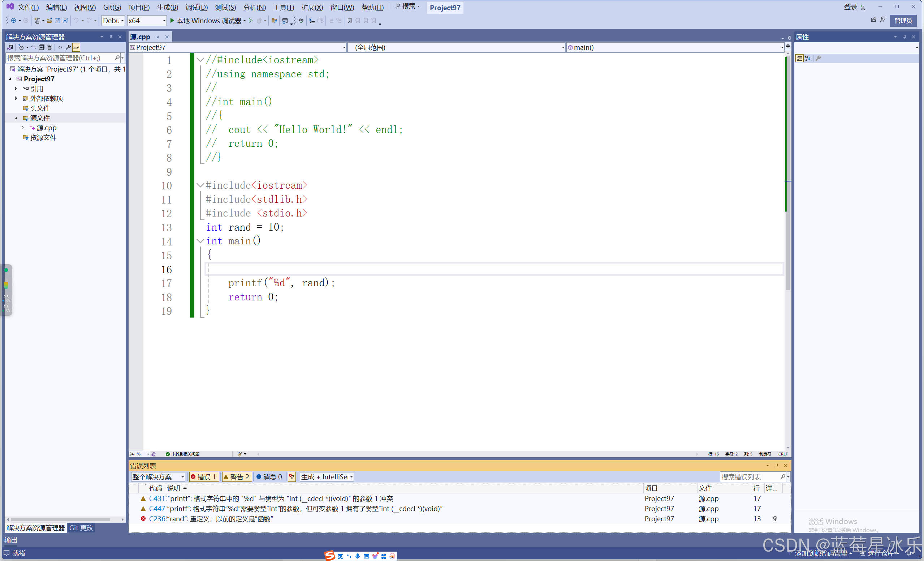This screenshot has height=561, width=924.
Task: Open the C4477 warning code link
Action: 157,509
